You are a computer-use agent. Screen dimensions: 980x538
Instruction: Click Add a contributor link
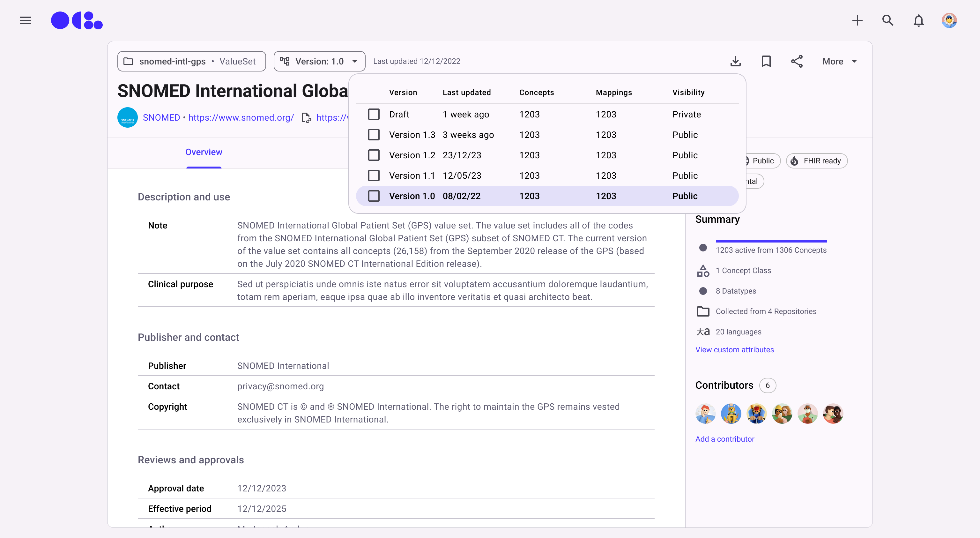pos(724,439)
